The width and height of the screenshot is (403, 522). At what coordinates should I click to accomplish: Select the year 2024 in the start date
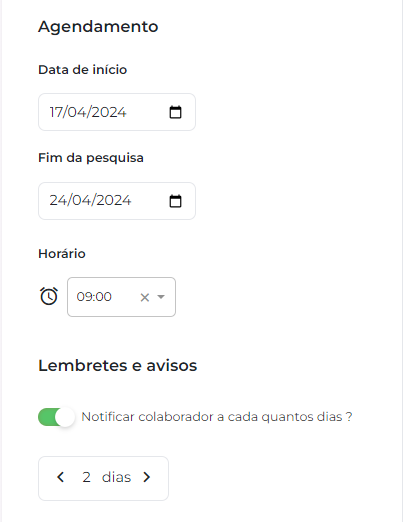[x=108, y=112]
